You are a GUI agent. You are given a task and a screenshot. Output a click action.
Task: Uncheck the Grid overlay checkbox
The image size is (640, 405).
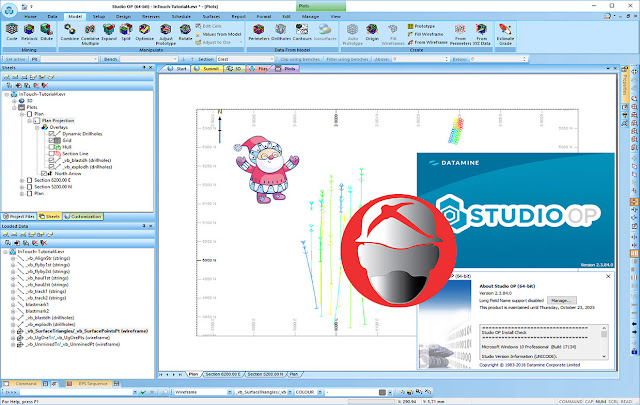click(x=51, y=140)
